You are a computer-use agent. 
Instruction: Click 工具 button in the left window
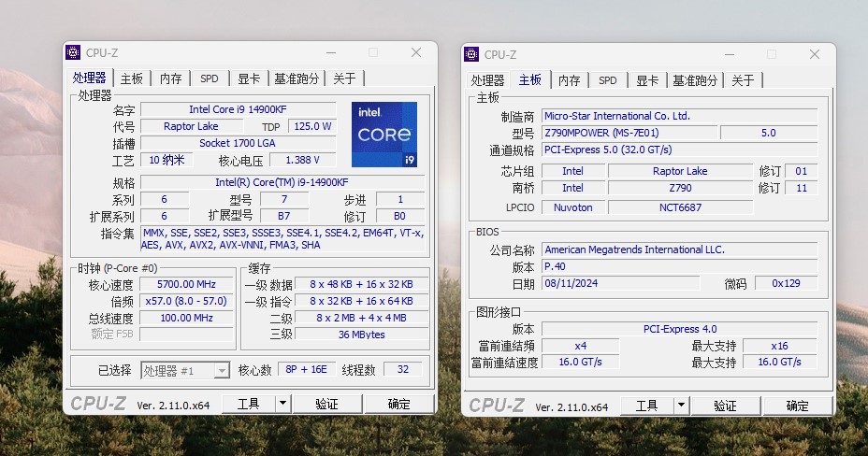[x=248, y=404]
